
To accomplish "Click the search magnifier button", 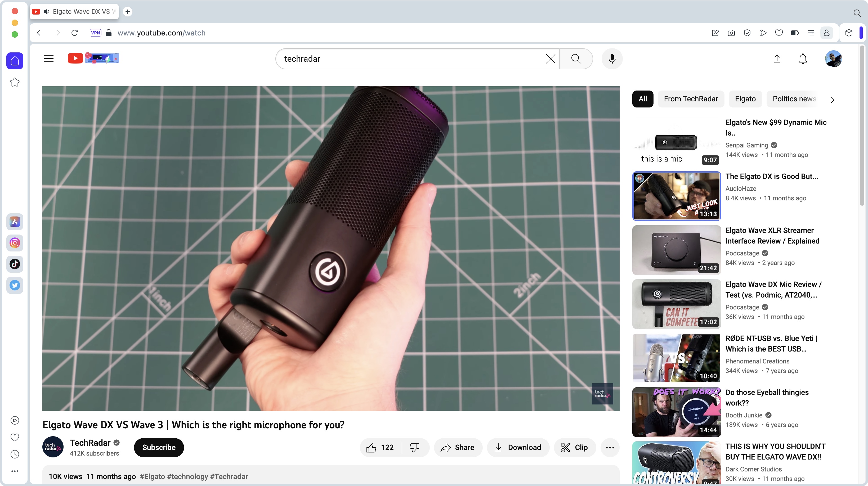I will (x=576, y=58).
